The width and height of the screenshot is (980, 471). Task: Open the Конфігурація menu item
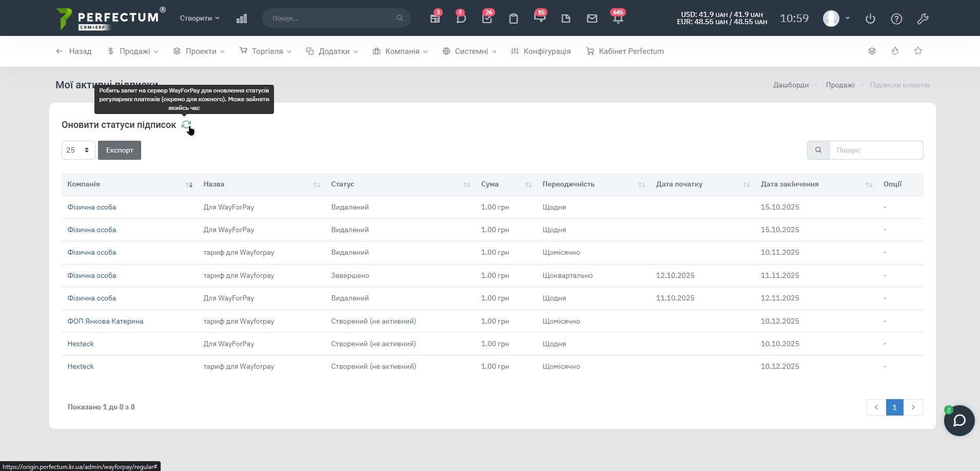click(x=541, y=51)
